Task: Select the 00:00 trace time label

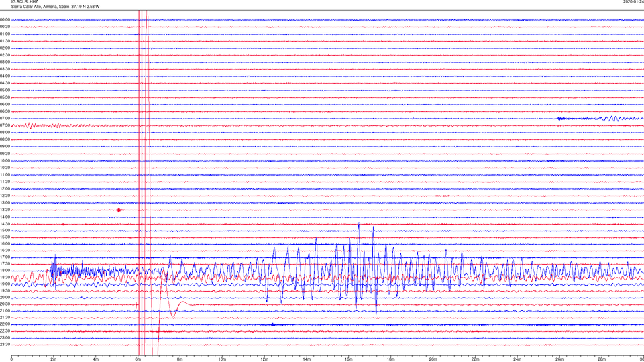Action: [5, 19]
